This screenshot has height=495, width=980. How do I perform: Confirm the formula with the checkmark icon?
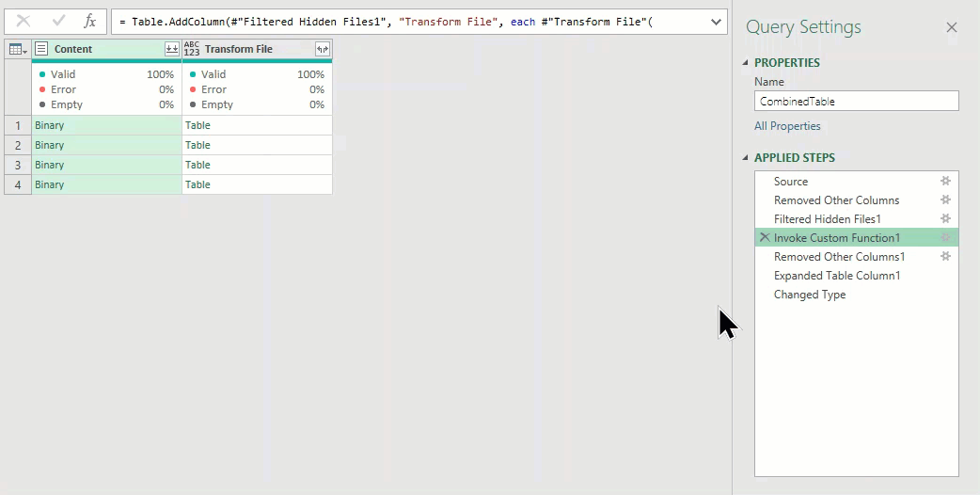pos(58,21)
